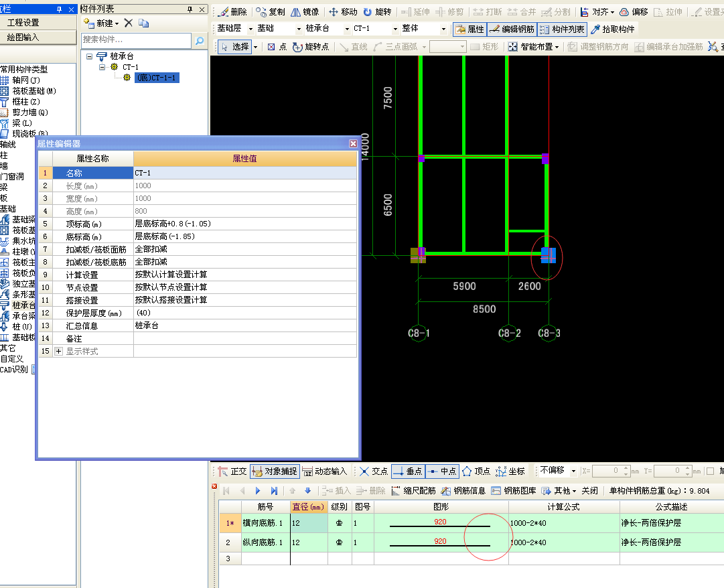Click copy component icon in 构件列表
The image size is (724, 588).
point(143,23)
